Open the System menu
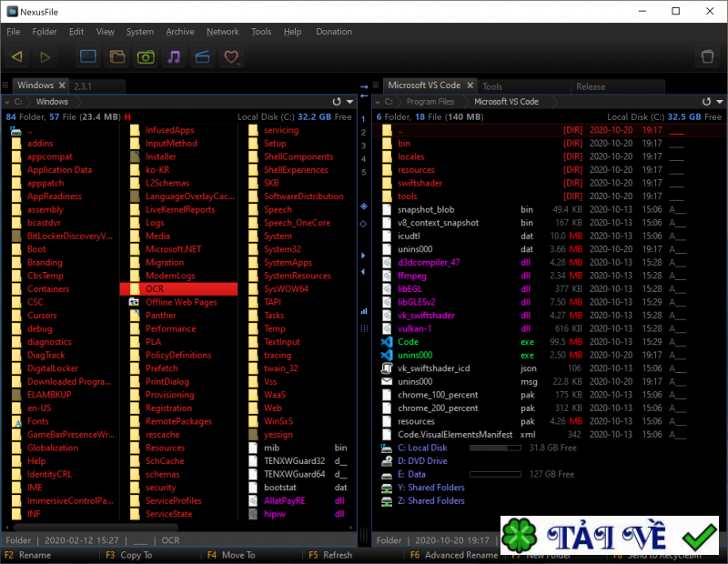The width and height of the screenshot is (728, 564). tap(139, 31)
